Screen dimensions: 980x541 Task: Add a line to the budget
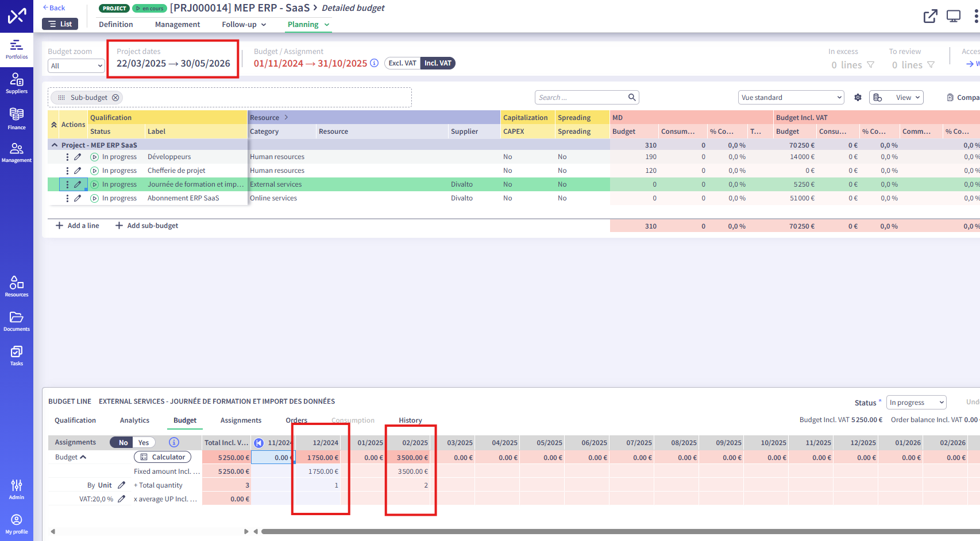[x=77, y=226]
